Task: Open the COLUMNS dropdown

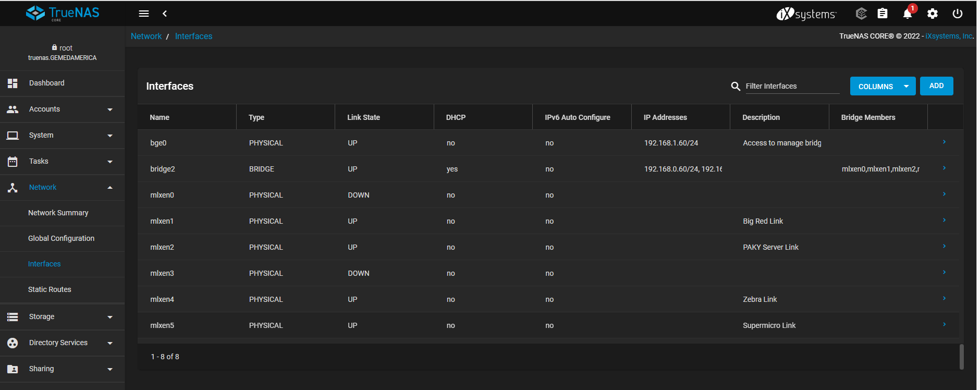Action: click(x=883, y=86)
